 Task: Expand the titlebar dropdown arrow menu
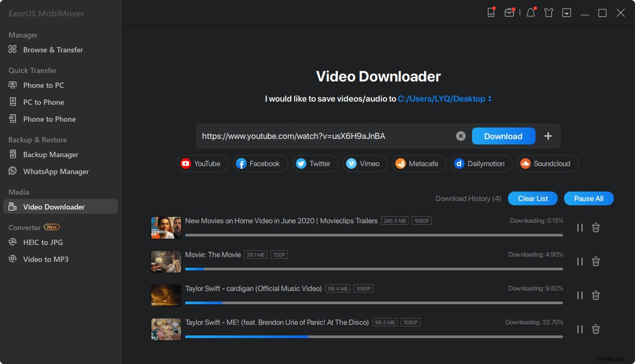(566, 12)
